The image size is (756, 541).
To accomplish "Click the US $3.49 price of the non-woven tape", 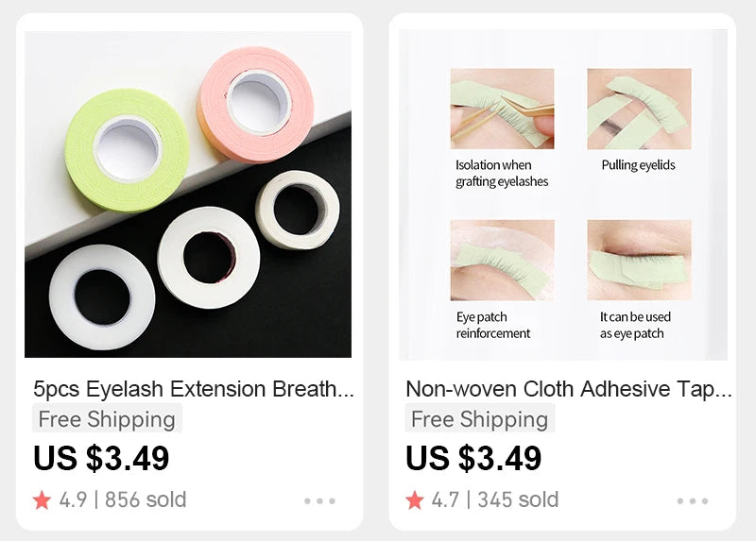I will click(473, 458).
